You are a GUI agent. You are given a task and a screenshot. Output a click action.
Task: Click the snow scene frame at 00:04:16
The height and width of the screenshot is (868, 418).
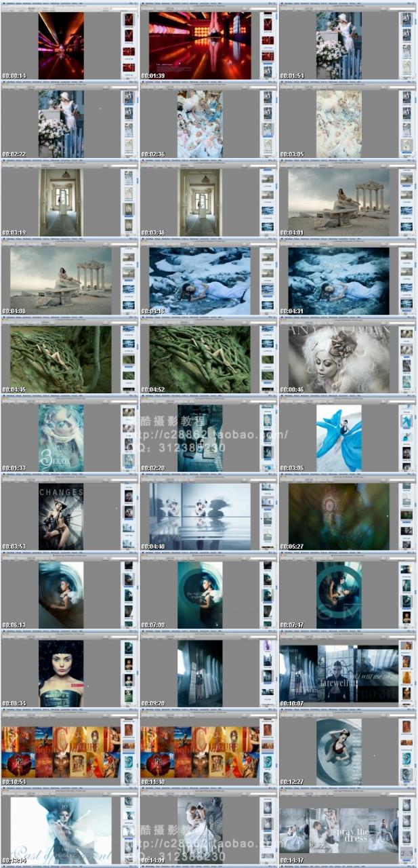(200, 281)
